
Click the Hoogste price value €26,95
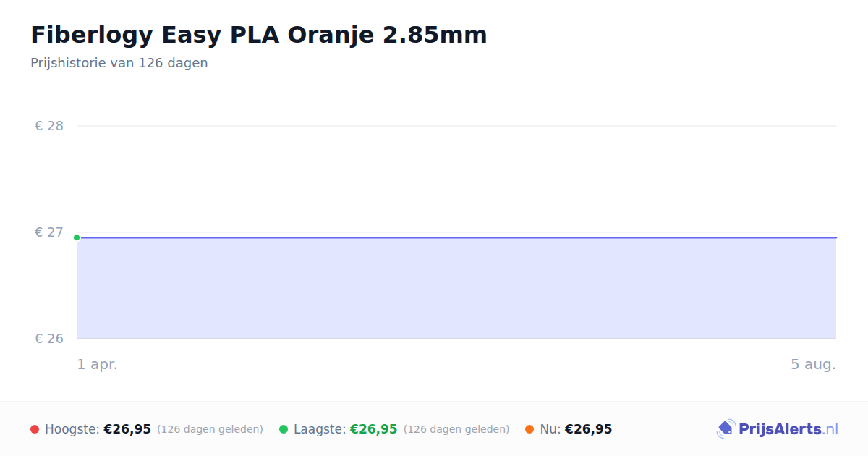point(127,429)
